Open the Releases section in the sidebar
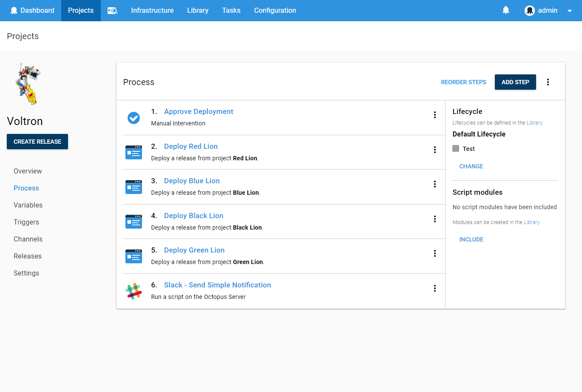Image resolution: width=582 pixels, height=392 pixels. click(x=27, y=256)
